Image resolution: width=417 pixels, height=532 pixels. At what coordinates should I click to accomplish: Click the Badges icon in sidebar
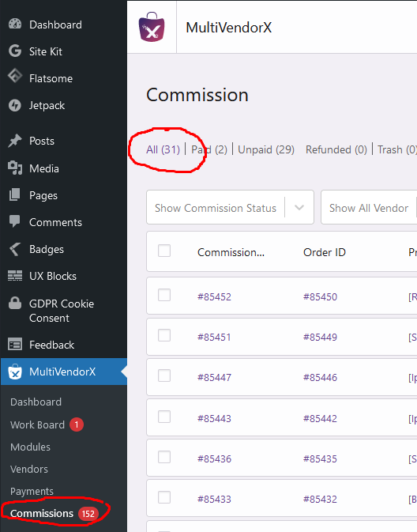coord(15,249)
